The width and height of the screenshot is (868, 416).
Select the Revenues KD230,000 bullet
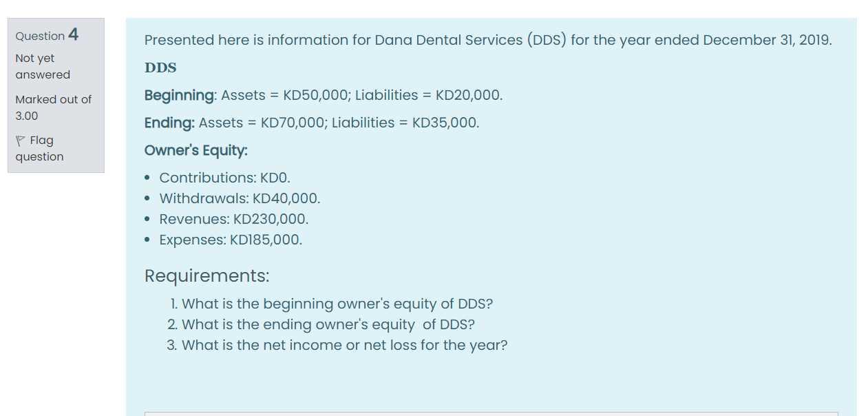(233, 219)
